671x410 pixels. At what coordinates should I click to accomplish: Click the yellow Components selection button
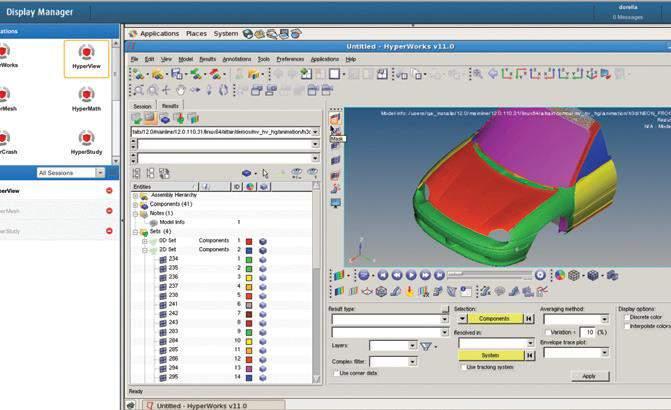click(x=494, y=319)
